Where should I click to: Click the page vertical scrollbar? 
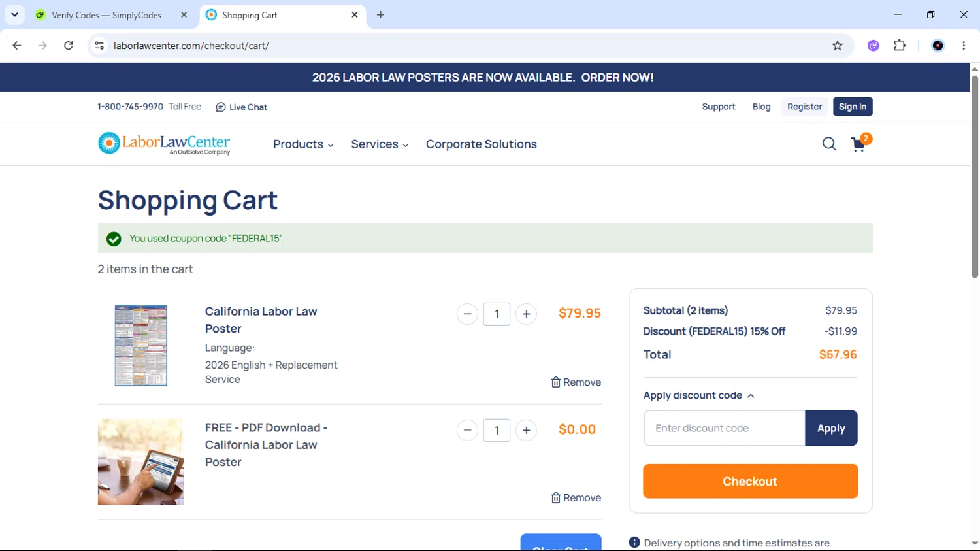pos(974,176)
